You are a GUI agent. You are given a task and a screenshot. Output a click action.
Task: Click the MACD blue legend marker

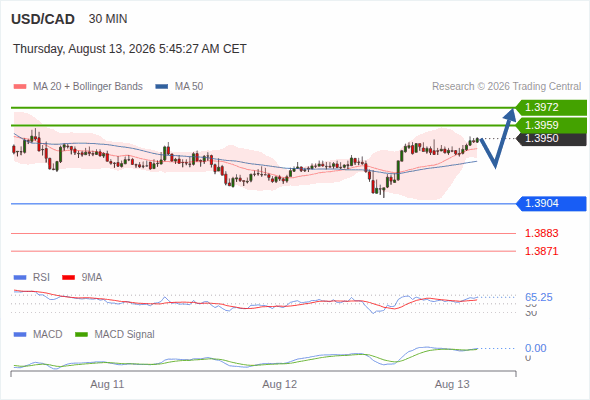pyautogui.click(x=20, y=335)
